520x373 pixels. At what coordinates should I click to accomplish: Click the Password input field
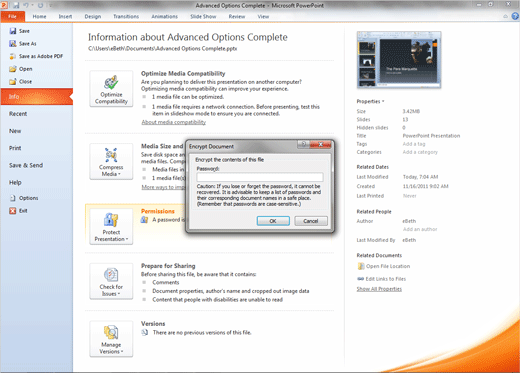coord(260,177)
